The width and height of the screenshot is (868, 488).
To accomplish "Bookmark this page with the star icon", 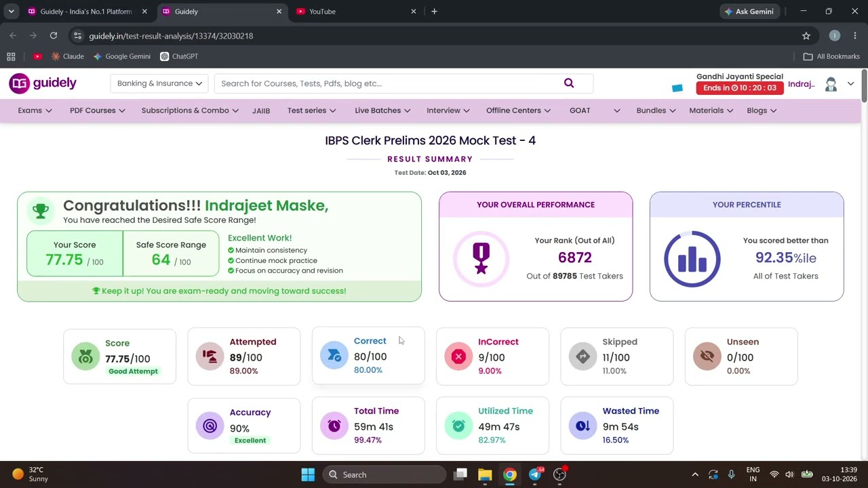I will click(806, 36).
